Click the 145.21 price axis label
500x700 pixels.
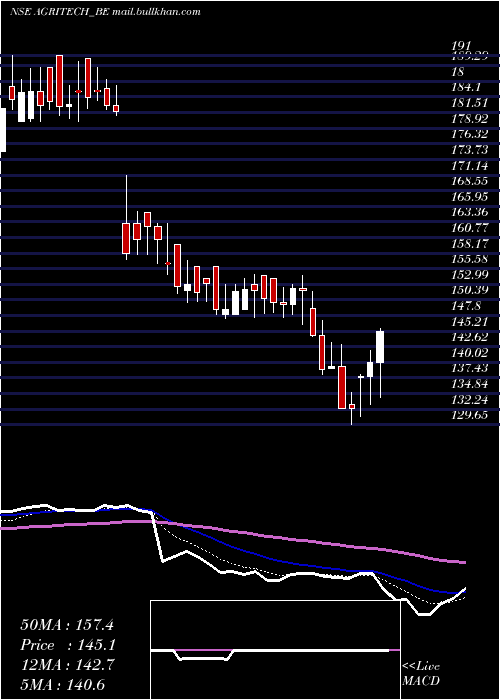click(470, 322)
